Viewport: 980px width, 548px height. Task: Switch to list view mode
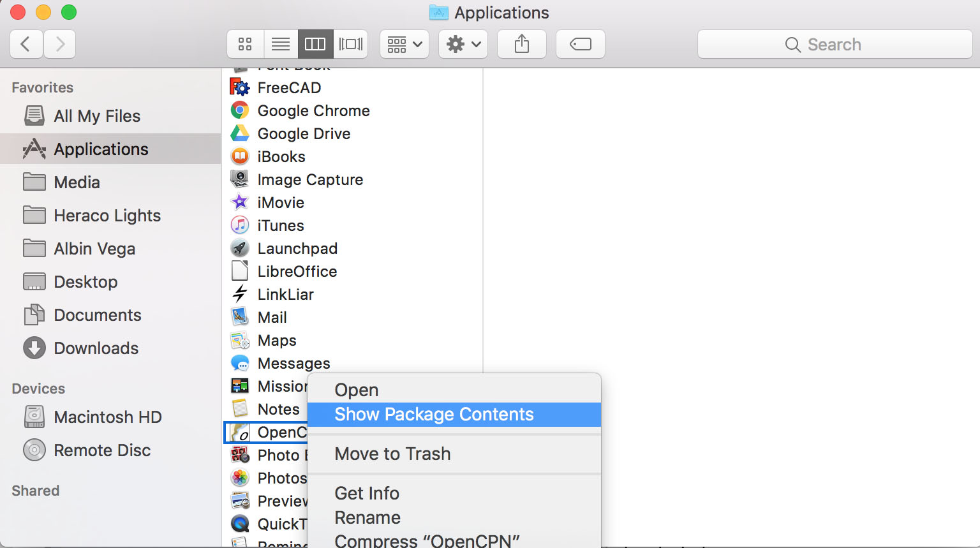click(x=281, y=44)
